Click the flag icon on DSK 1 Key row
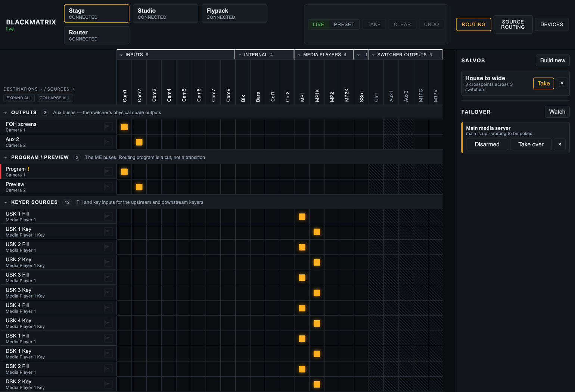The width and height of the screenshot is (575, 392). [108, 354]
